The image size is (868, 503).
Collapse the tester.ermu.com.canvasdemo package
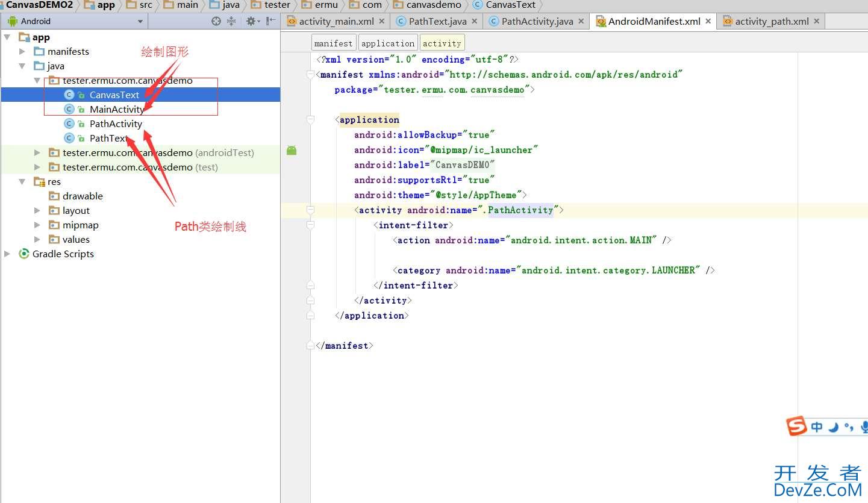37,80
